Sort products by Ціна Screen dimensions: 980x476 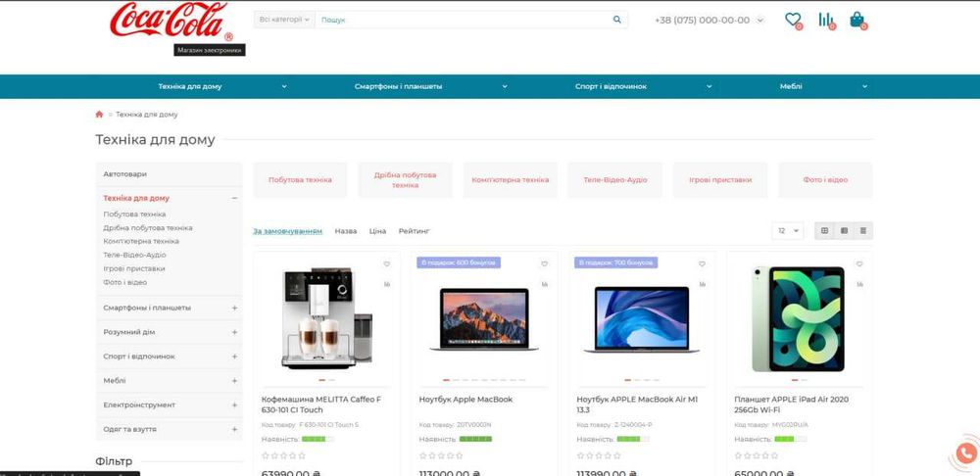click(377, 231)
